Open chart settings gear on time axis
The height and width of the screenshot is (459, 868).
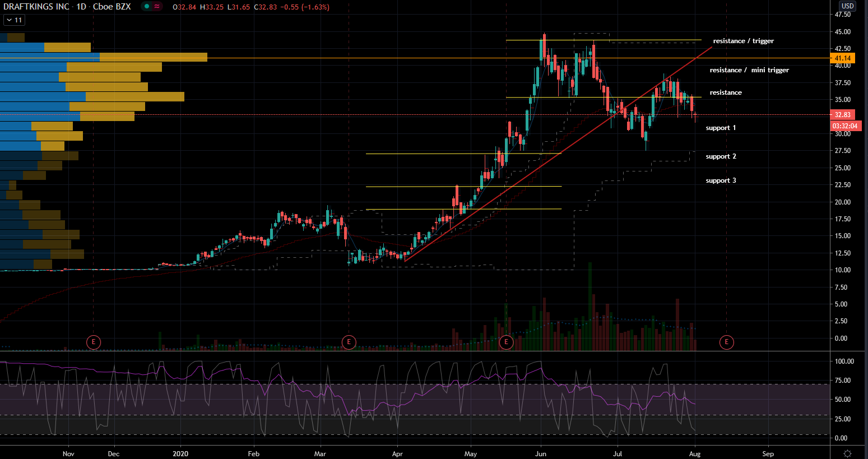coord(847,453)
